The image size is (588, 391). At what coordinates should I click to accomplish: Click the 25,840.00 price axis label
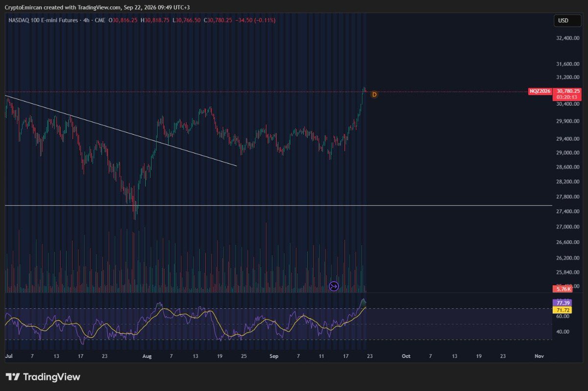(568, 272)
